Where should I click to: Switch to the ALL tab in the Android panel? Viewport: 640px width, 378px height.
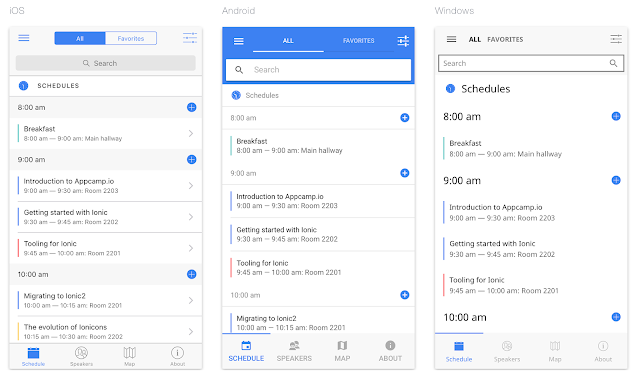coord(288,41)
